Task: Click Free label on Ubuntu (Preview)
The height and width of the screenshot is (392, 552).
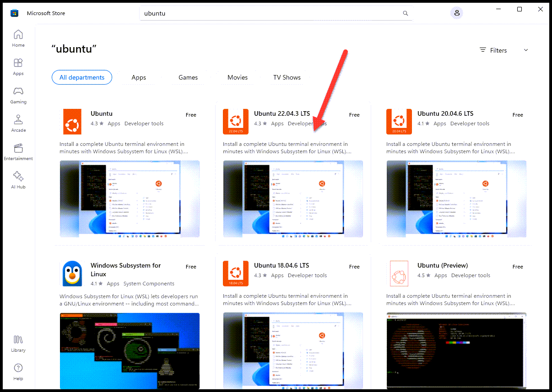Action: (x=518, y=267)
